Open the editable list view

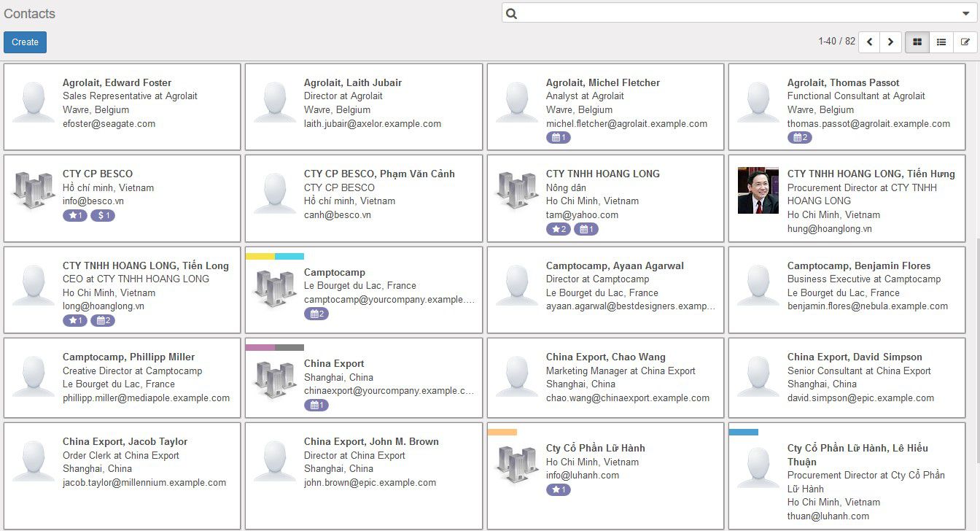pyautogui.click(x=965, y=42)
